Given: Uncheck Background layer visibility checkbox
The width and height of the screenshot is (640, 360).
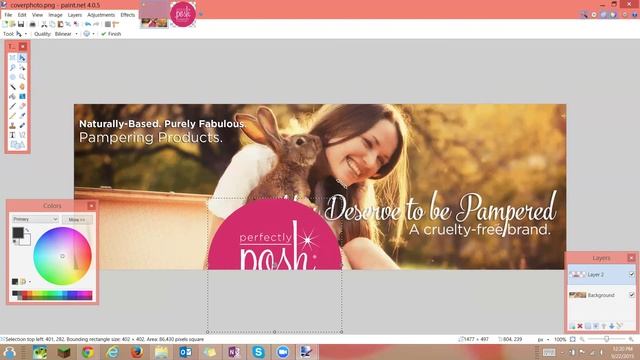Looking at the screenshot, I should click(632, 294).
